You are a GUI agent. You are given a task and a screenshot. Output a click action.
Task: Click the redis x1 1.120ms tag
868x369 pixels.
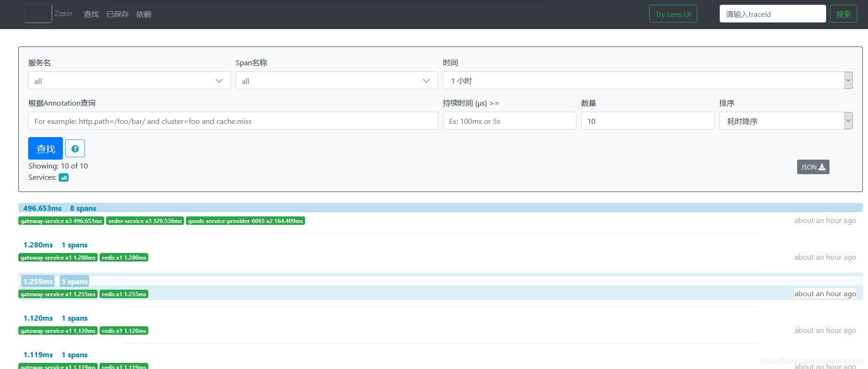coord(124,331)
